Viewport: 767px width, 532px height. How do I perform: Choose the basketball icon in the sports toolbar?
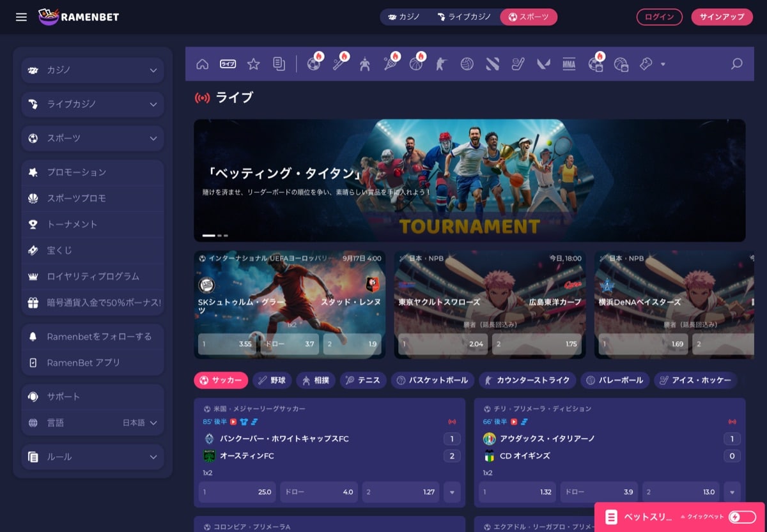point(416,64)
